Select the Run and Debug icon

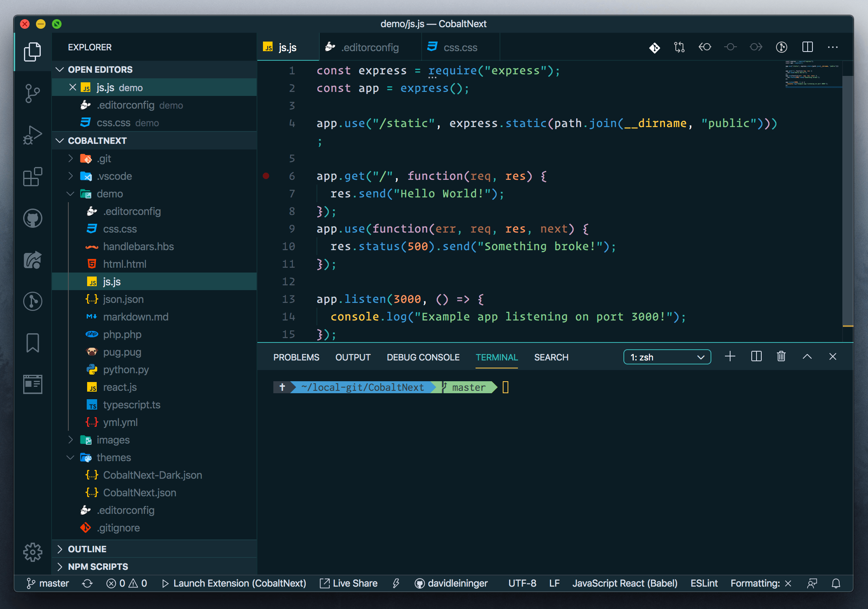tap(32, 135)
